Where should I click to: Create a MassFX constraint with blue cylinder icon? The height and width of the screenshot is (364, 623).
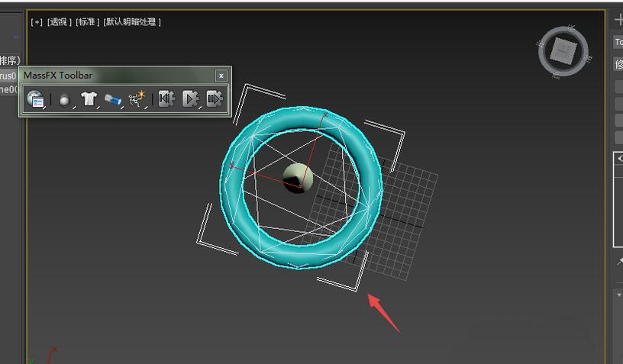coord(113,99)
